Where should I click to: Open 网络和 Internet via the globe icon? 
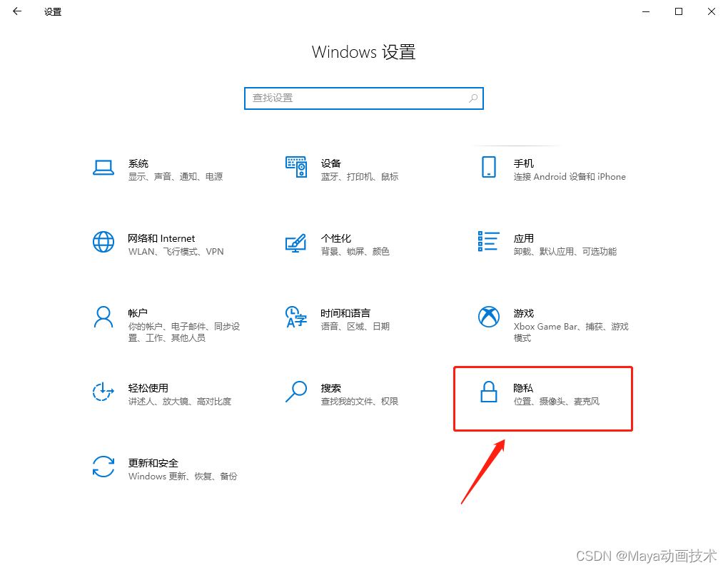(x=103, y=243)
